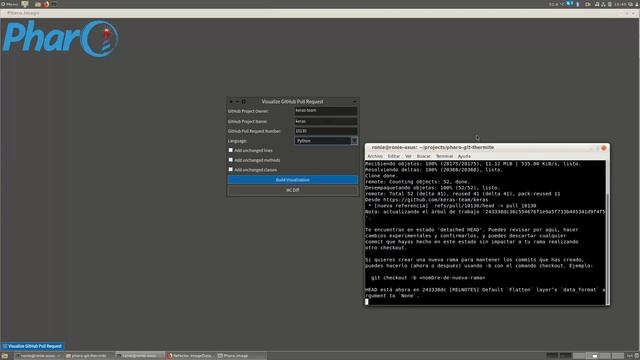Switch to the Firefox Refactor taskbar entry
Viewport: 640px width, 360px height.
[x=191, y=356]
